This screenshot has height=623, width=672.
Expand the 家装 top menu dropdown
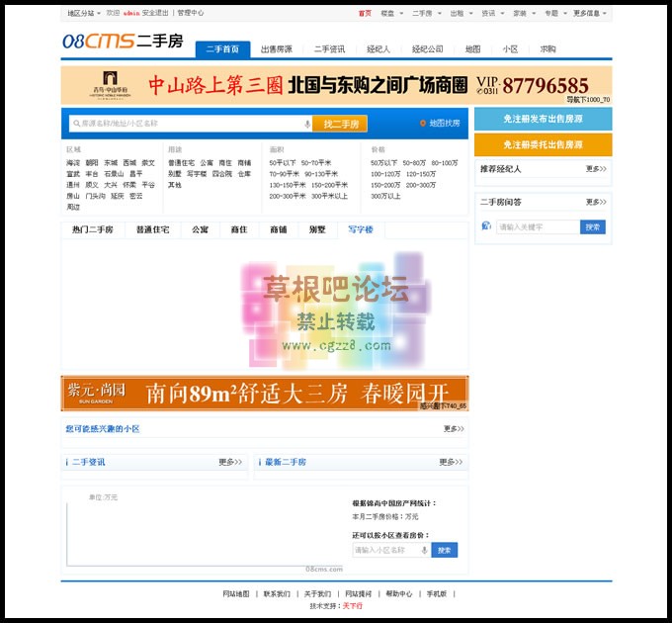[x=524, y=13]
